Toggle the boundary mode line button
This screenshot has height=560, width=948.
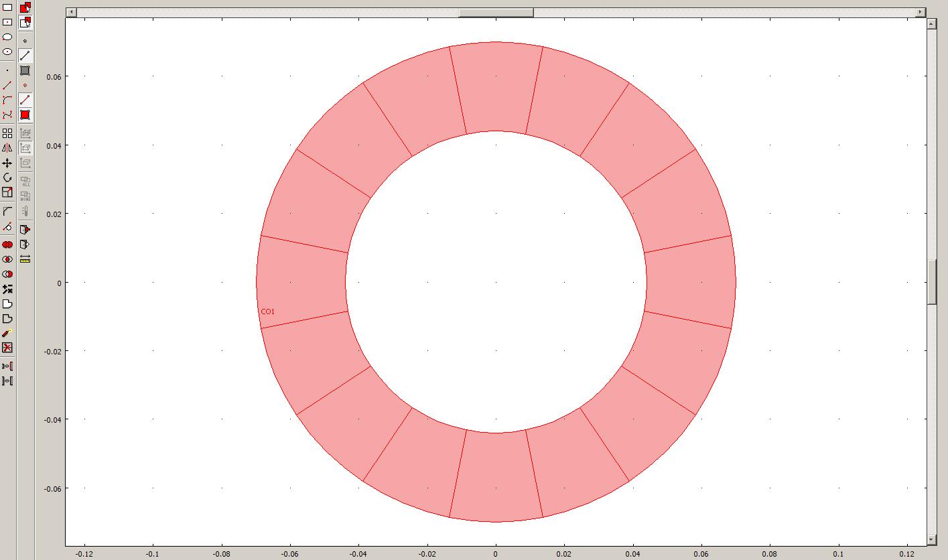25,56
